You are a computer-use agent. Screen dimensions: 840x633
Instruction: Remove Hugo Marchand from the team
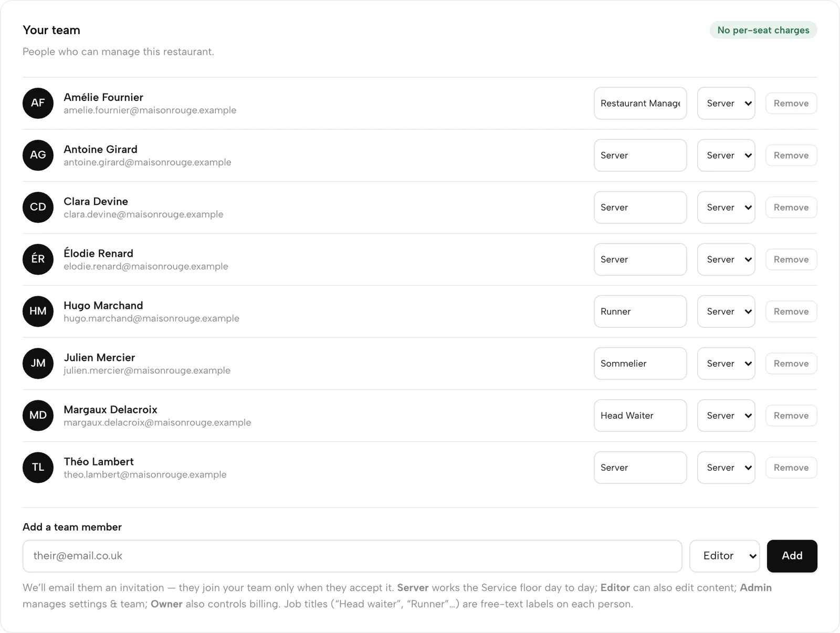791,311
